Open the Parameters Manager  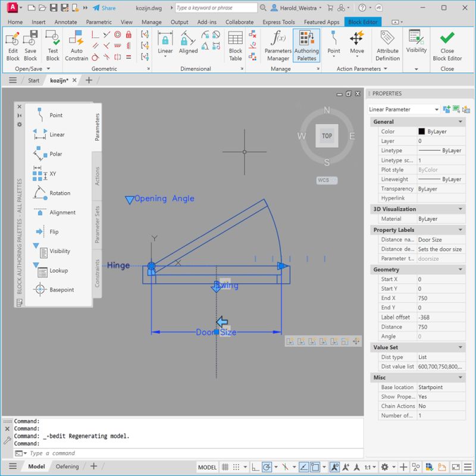click(x=278, y=46)
